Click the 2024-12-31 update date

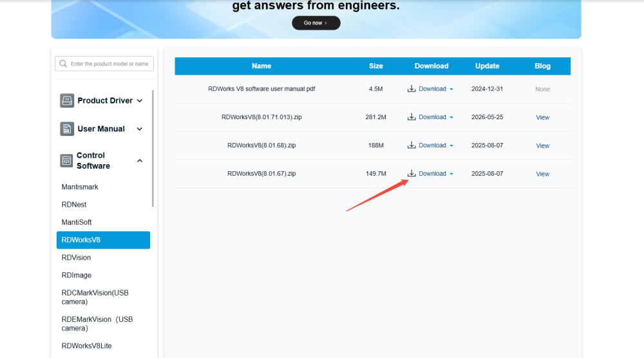click(487, 89)
